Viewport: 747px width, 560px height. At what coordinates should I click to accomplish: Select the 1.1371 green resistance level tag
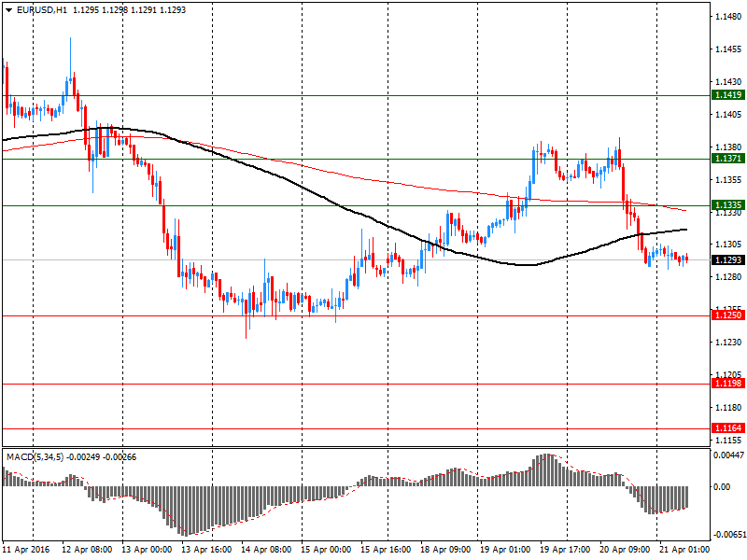[x=728, y=158]
